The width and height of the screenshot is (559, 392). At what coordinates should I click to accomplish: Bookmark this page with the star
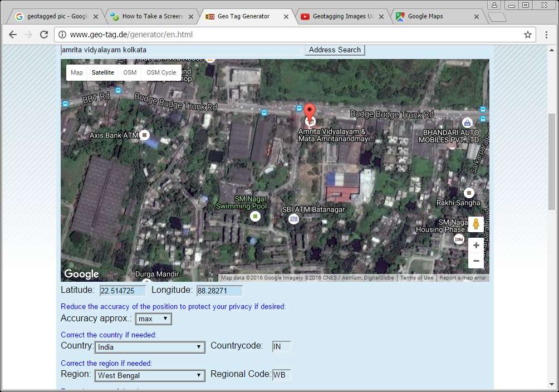[528, 35]
